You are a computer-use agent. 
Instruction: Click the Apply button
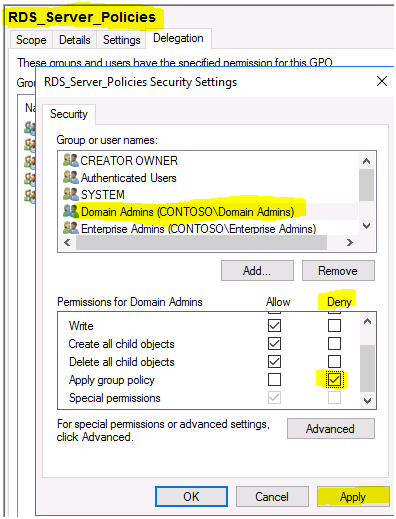point(353,497)
